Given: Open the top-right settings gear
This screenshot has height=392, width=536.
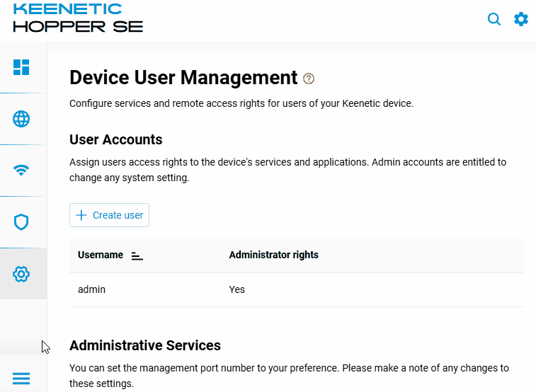Looking at the screenshot, I should coord(521,19).
